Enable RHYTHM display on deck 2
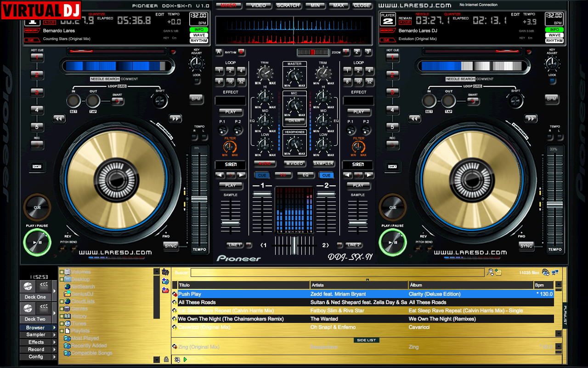The image size is (588, 368). (x=554, y=41)
